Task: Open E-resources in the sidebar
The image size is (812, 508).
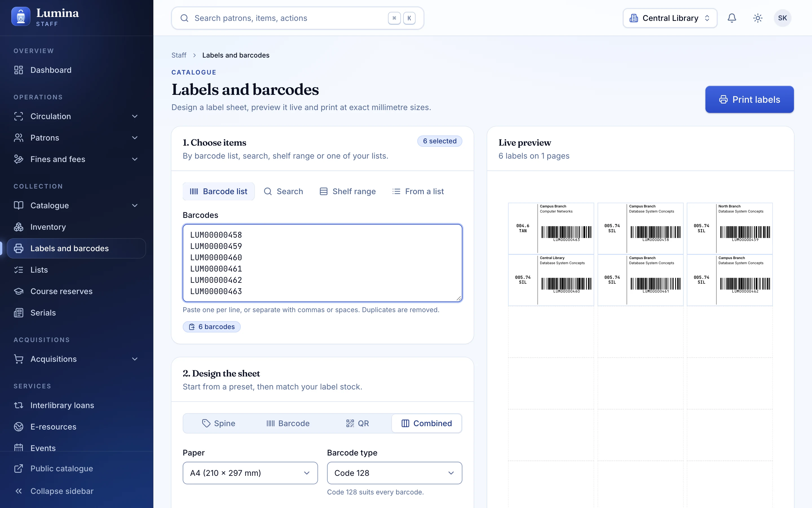Action: pyautogui.click(x=76, y=427)
